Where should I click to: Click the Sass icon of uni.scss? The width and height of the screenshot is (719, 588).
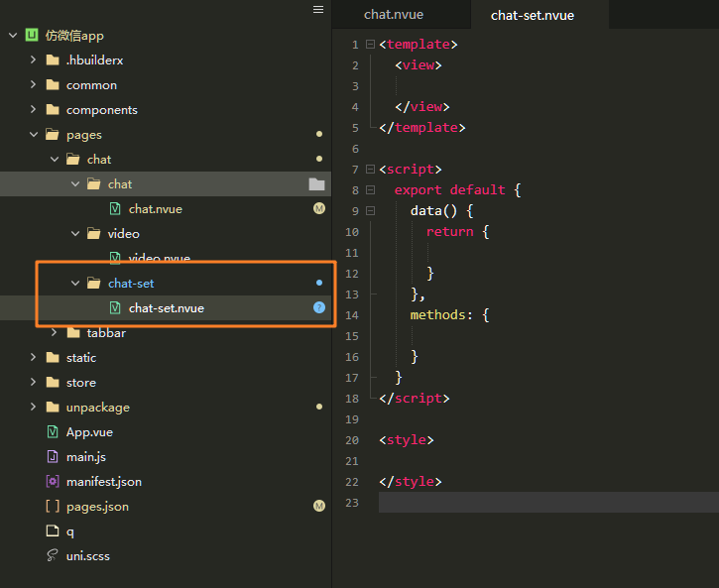pos(53,555)
